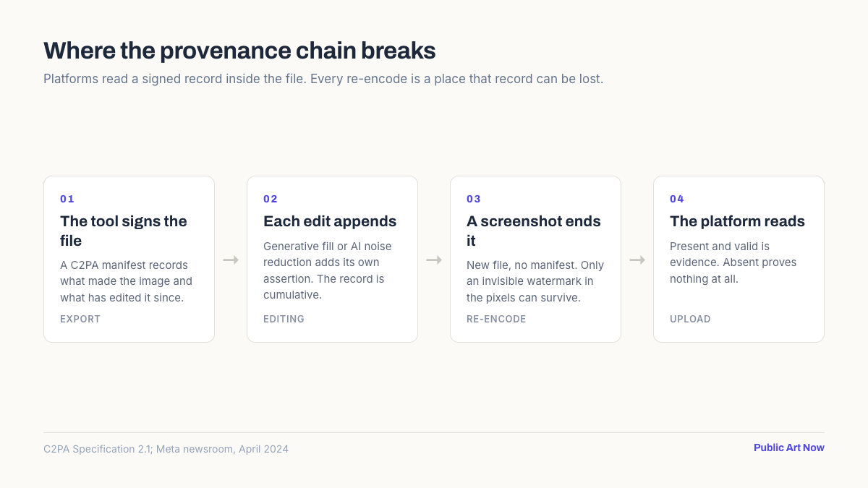Click the C2PA Specification source citation
The height and width of the screenshot is (488, 868).
(166, 449)
